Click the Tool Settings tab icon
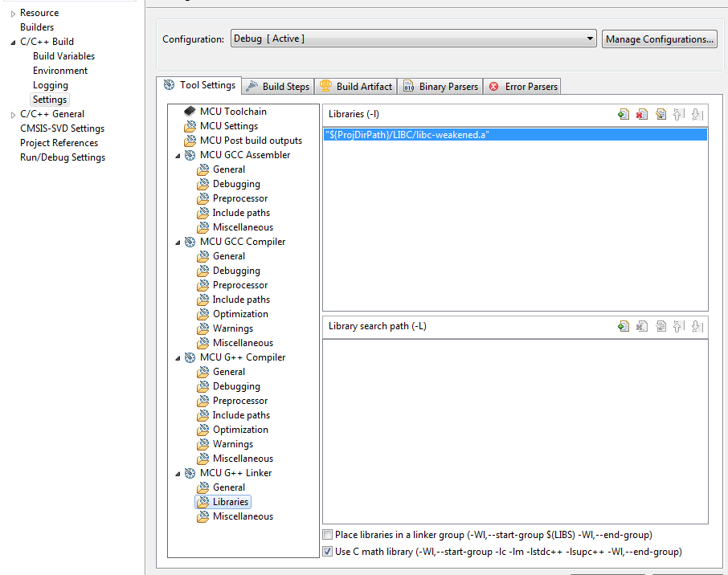Screen dimensions: 728x575 170,84
